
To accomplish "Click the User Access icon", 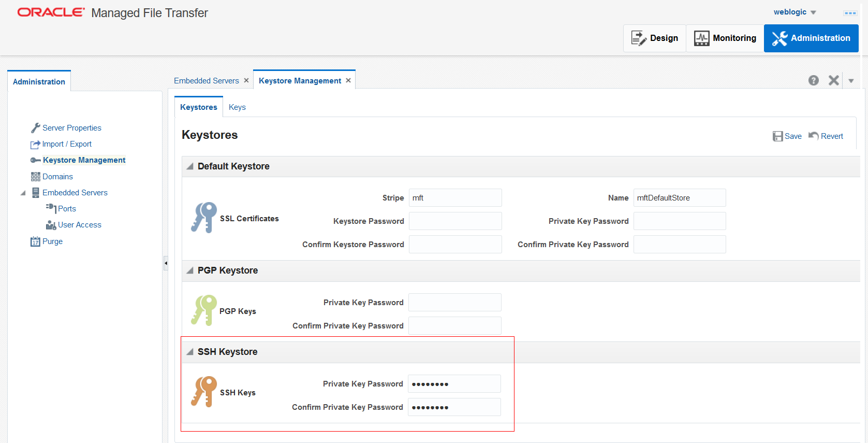I will [x=51, y=225].
